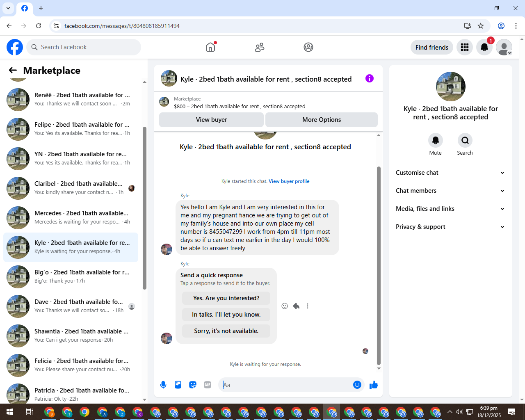This screenshot has width=525, height=420.
Task: Click the browser address bar URL
Action: pyautogui.click(x=122, y=26)
